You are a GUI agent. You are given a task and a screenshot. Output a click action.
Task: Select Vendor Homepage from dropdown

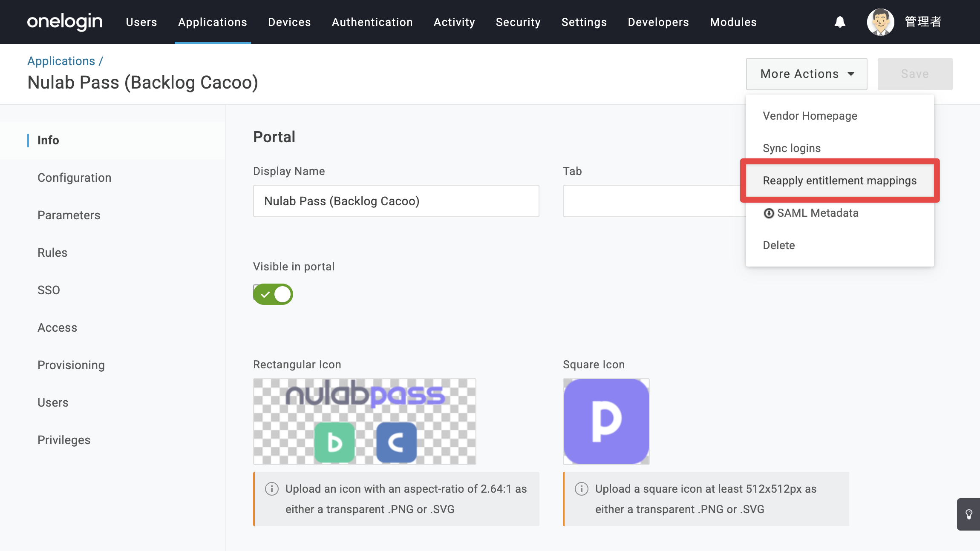tap(840, 116)
